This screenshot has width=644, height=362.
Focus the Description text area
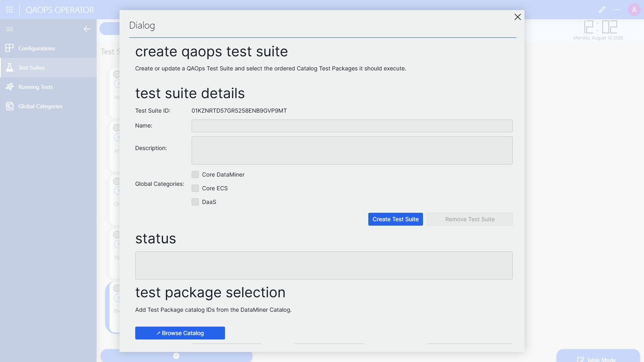[x=352, y=150]
